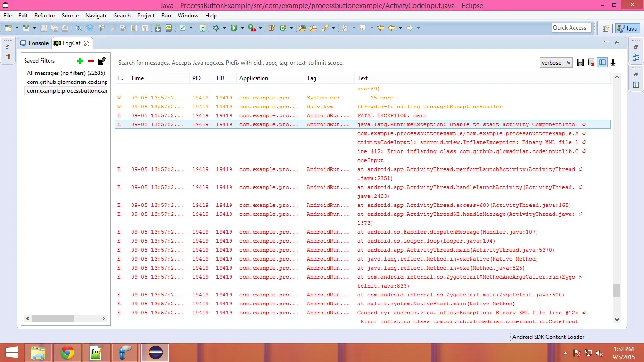Open the verbose log level dropdown
The image size is (644, 362).
click(556, 62)
